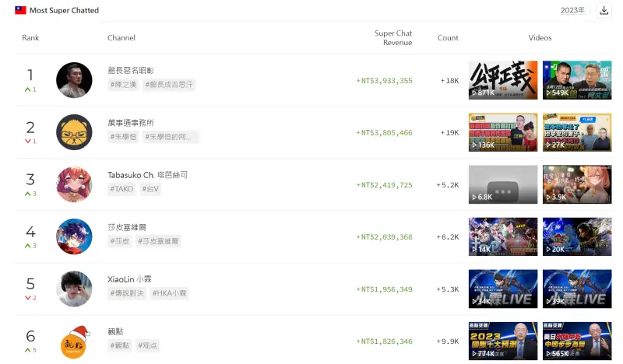Open the 20K views game video thumbnail
623x364 pixels.
point(577,236)
